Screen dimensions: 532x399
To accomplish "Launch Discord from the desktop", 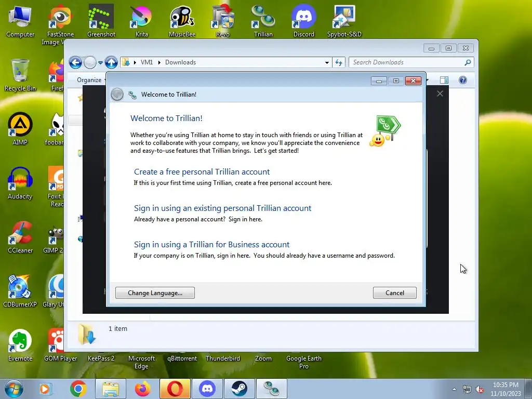I will point(303,21).
